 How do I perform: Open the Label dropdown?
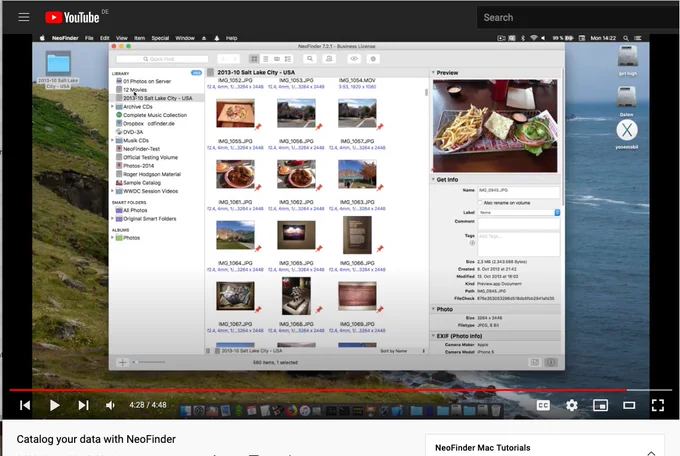coord(519,213)
